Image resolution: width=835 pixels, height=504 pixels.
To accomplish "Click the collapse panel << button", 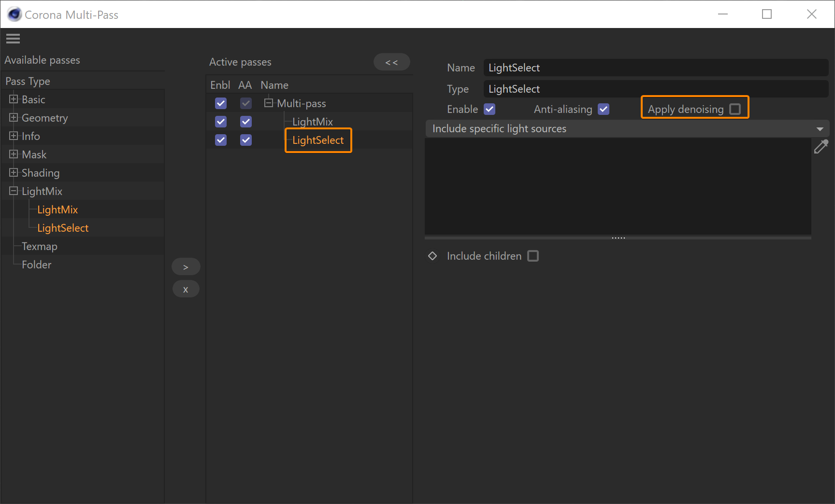I will click(x=391, y=62).
